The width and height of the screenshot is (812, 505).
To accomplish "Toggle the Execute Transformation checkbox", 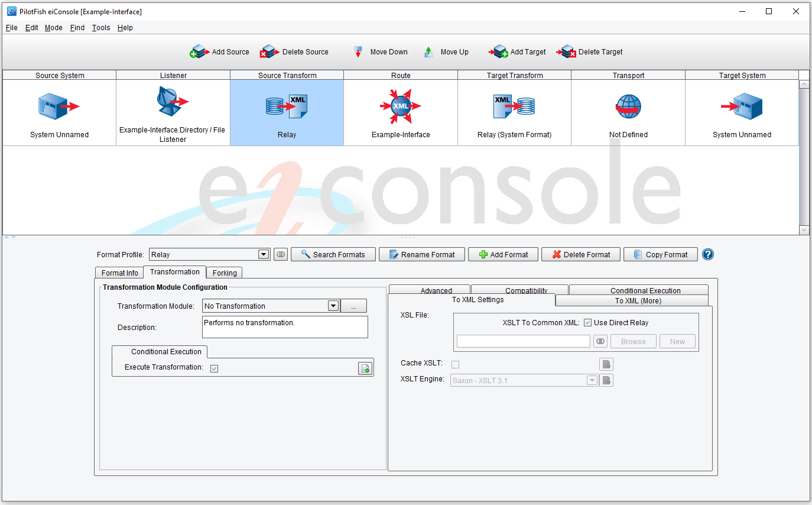I will tap(214, 368).
